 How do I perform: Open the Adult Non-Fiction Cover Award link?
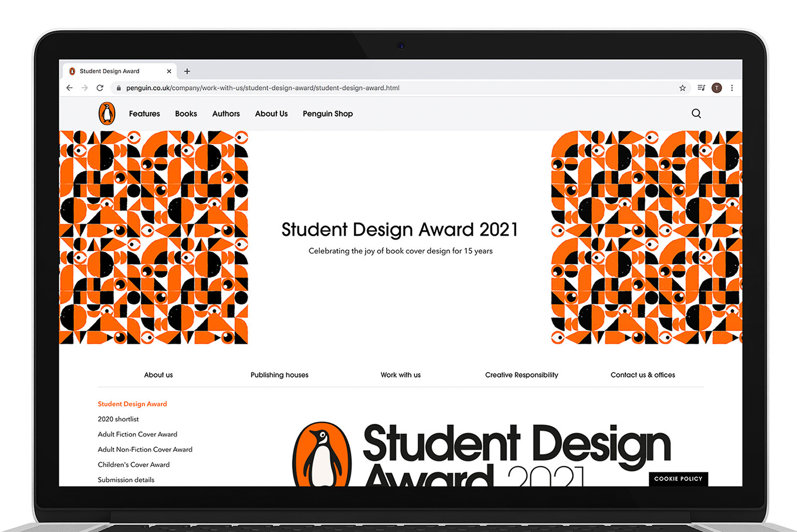(145, 450)
